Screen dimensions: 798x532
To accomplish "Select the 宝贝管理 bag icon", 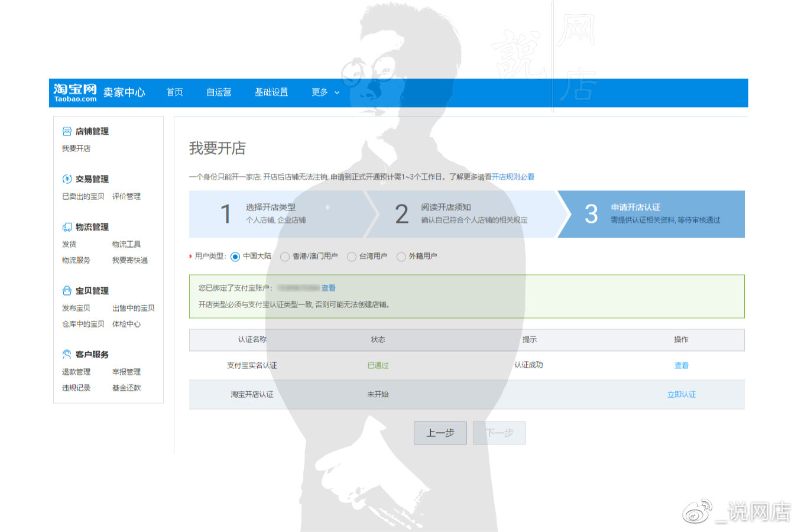I will point(67,290).
